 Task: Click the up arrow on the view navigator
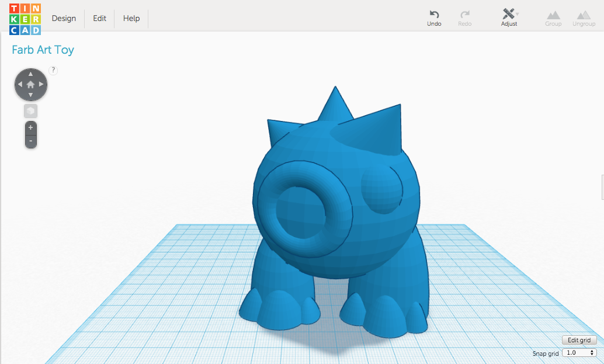click(x=30, y=74)
